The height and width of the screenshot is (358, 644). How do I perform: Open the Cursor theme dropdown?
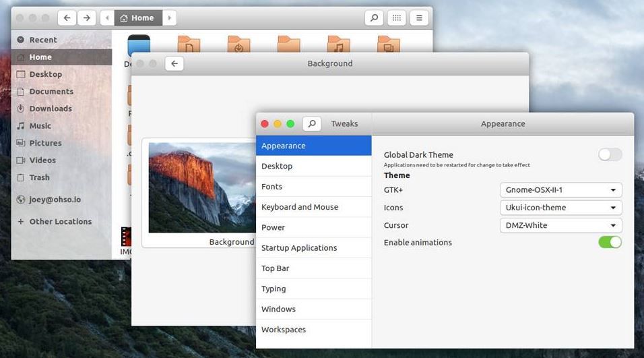point(560,225)
